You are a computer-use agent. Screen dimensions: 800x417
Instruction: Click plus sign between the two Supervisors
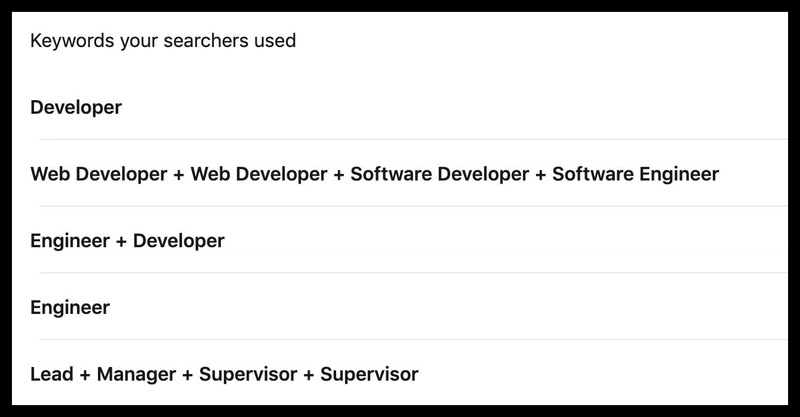coord(309,375)
